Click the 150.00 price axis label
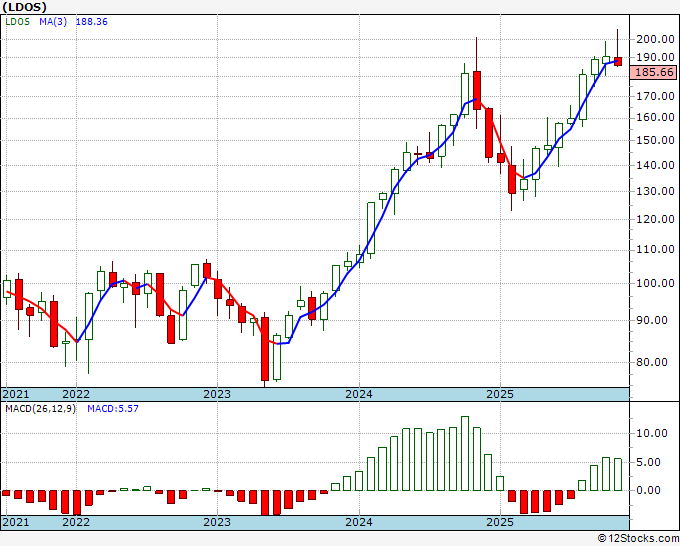Viewport: 680px width, 546px height. pyautogui.click(x=655, y=141)
